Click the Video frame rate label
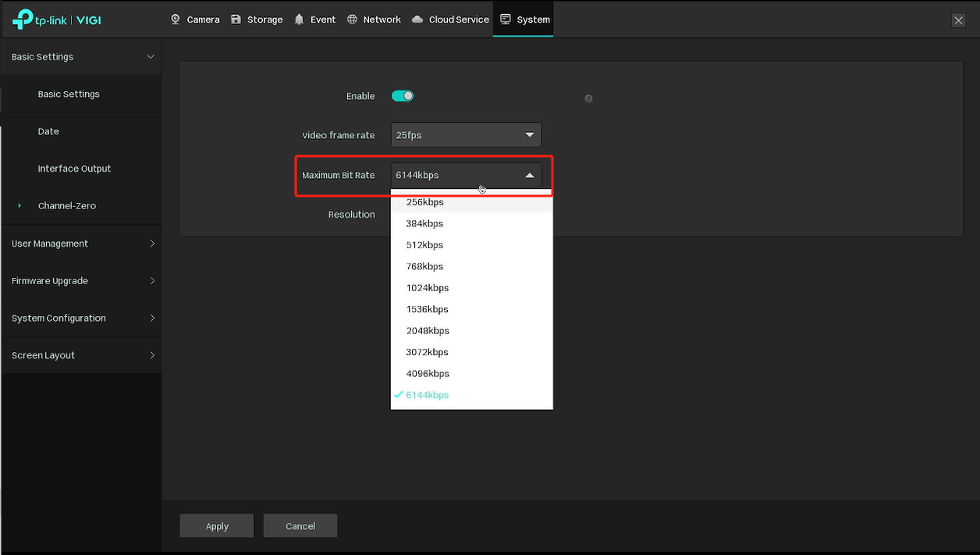Screen dimensions: 980x555 click(x=339, y=135)
